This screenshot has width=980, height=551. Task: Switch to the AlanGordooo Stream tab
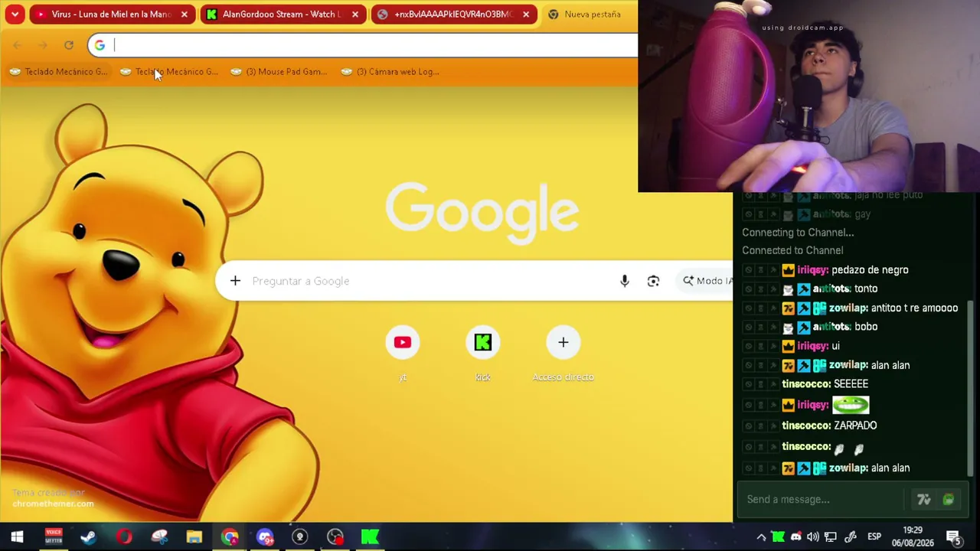281,14
